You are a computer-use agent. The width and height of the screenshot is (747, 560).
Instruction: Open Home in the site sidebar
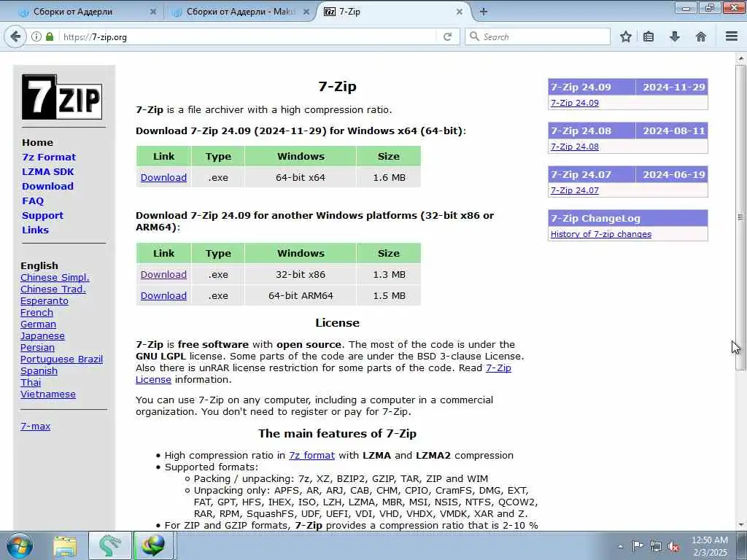pyautogui.click(x=38, y=142)
